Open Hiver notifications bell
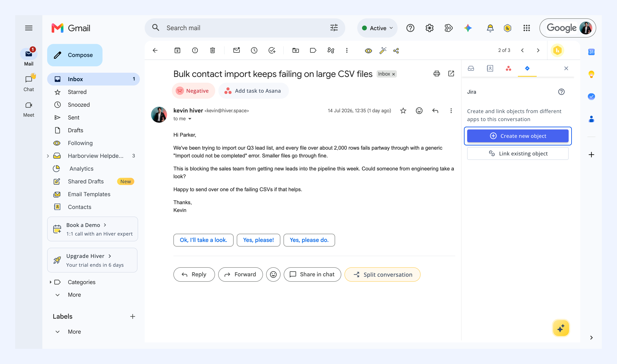 490,28
